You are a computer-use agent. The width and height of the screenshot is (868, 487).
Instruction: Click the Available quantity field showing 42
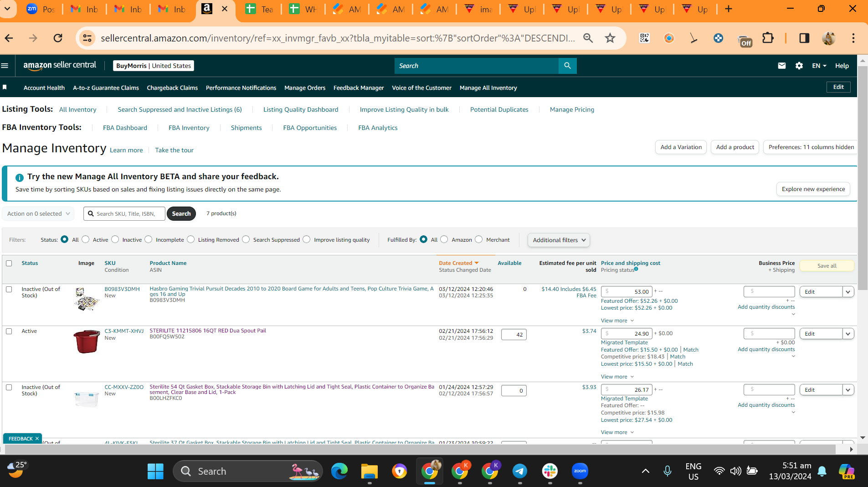pos(514,335)
